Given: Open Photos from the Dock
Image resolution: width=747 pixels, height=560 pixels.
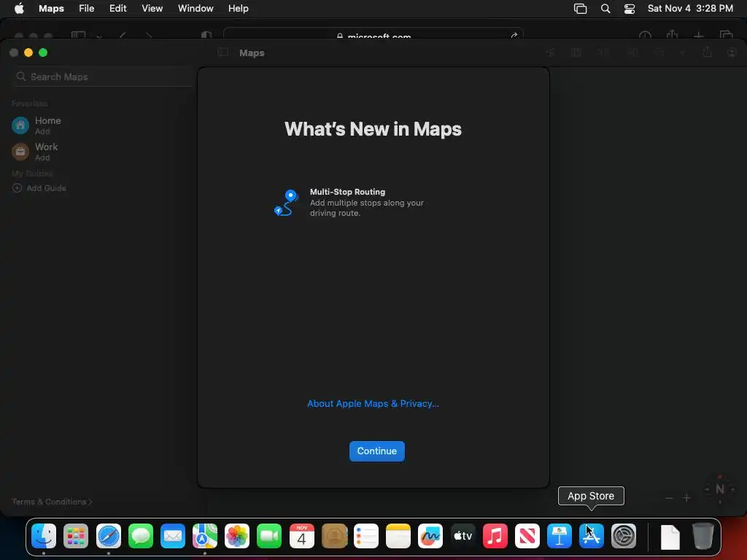Looking at the screenshot, I should [x=237, y=536].
